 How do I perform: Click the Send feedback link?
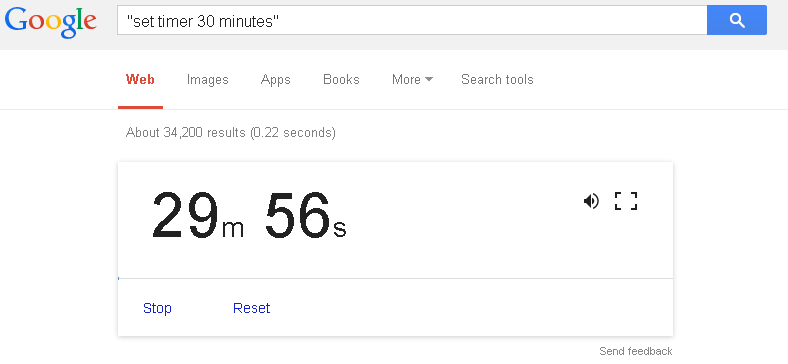click(x=636, y=351)
